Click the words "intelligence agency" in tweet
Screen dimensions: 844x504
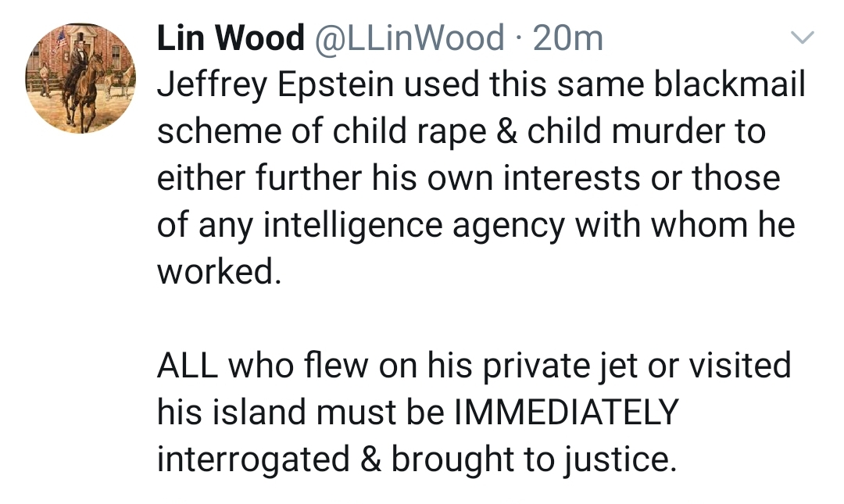pos(415,226)
